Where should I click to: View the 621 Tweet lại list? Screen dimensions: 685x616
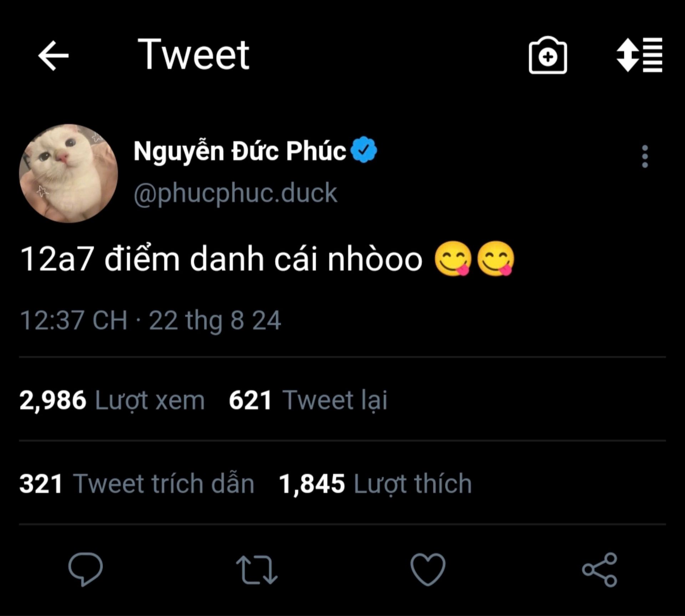coord(308,400)
